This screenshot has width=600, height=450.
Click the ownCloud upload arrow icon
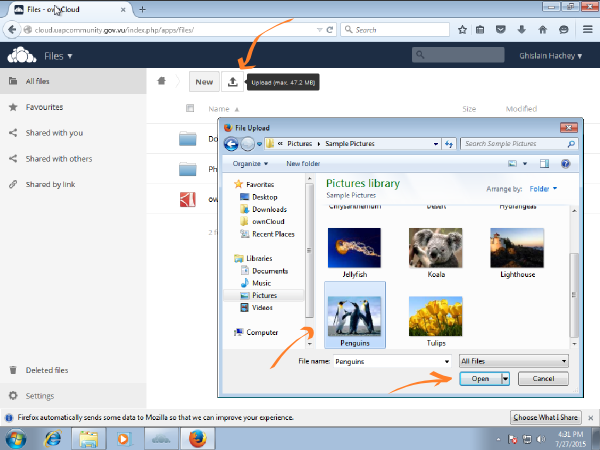[232, 82]
